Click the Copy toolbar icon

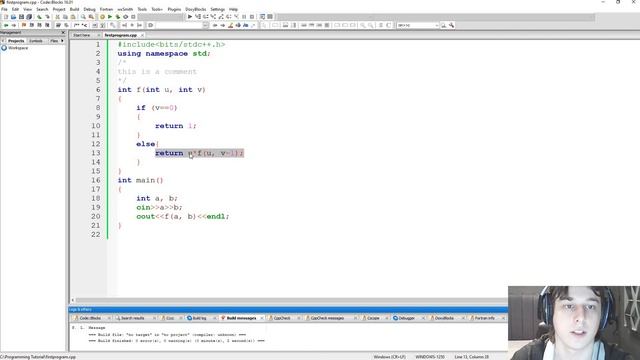pos(65,17)
